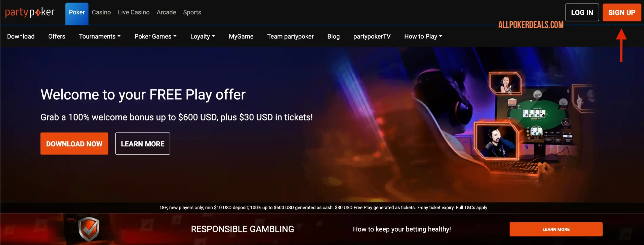Go to the Live Casino section
644x245 pixels.
tap(134, 12)
